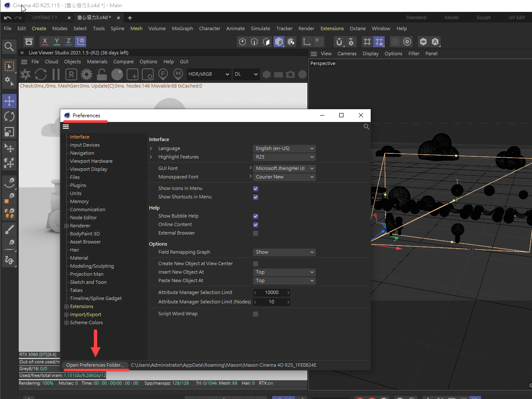Click the lock resolution padlock icon

coord(102,74)
